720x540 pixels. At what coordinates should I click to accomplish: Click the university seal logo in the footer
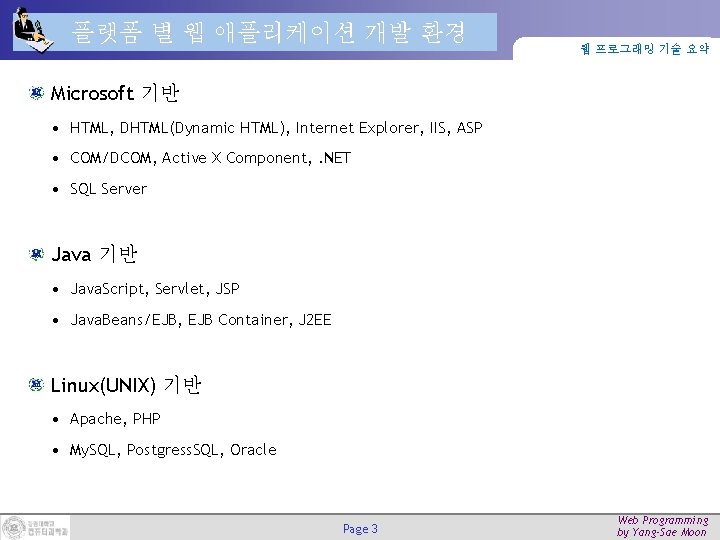click(14, 528)
